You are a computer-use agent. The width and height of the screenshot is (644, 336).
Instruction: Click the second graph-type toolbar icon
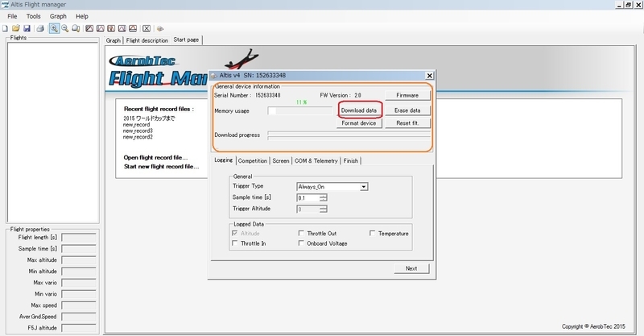point(100,28)
